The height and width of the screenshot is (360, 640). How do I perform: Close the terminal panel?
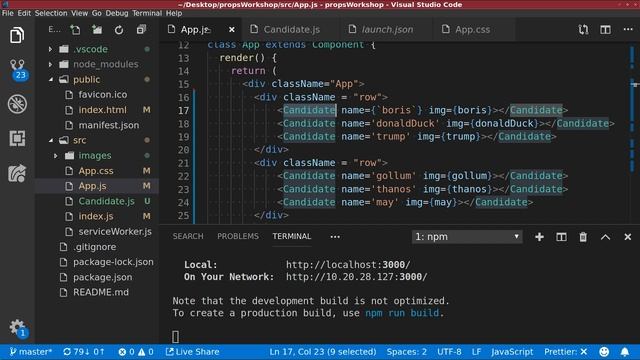pyautogui.click(x=628, y=237)
